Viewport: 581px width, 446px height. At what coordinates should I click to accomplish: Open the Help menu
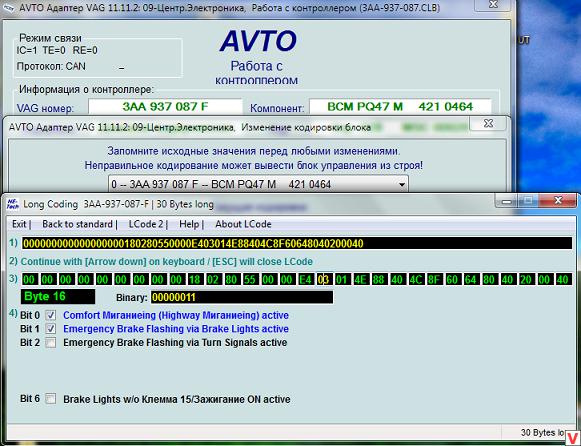[x=189, y=224]
